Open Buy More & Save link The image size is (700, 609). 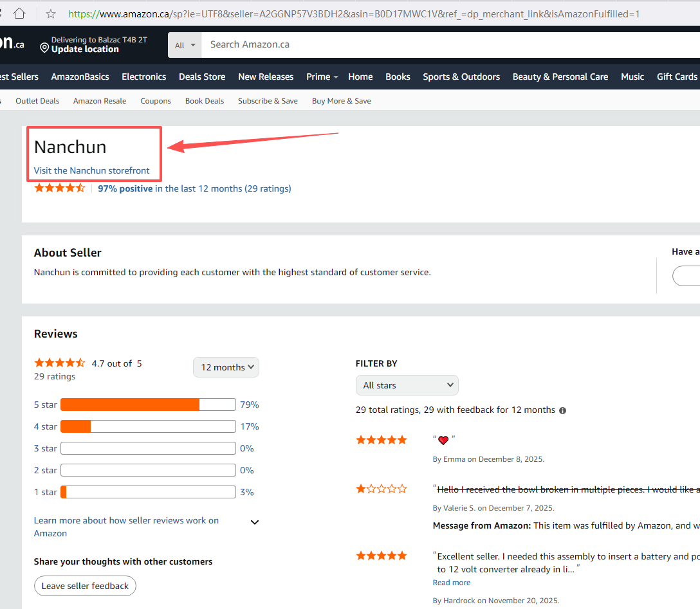point(342,101)
